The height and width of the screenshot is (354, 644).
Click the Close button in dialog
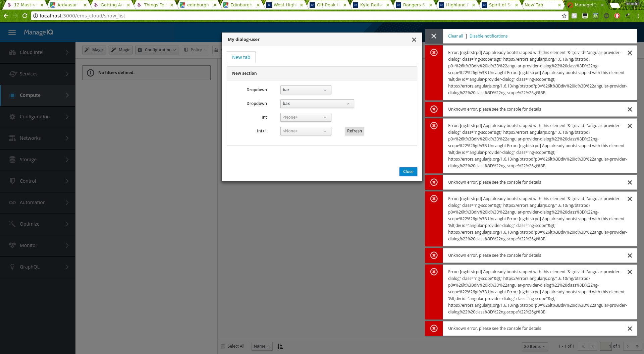pos(408,172)
